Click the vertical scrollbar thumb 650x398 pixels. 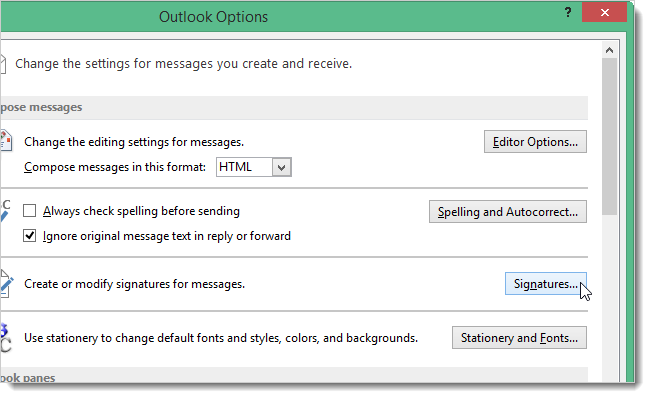point(609,136)
